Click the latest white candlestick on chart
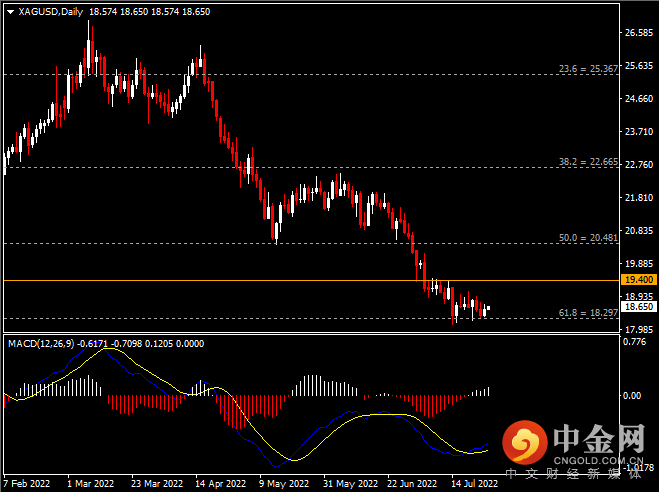 click(x=488, y=308)
